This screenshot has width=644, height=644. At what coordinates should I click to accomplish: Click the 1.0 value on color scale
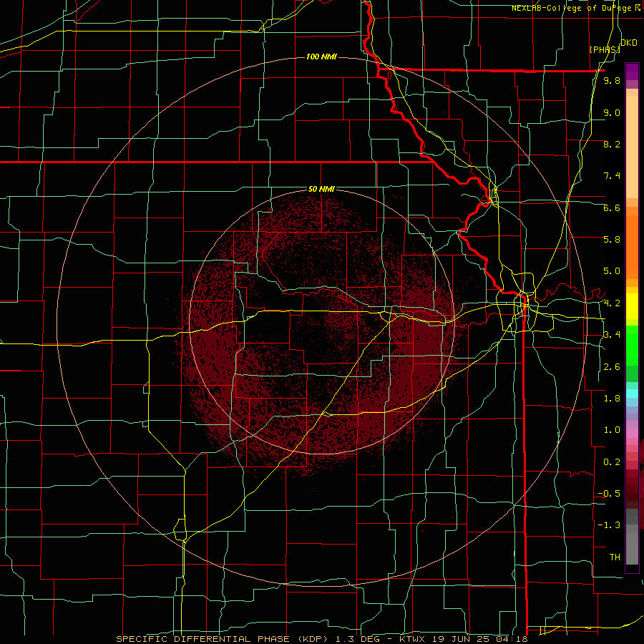[x=612, y=429]
